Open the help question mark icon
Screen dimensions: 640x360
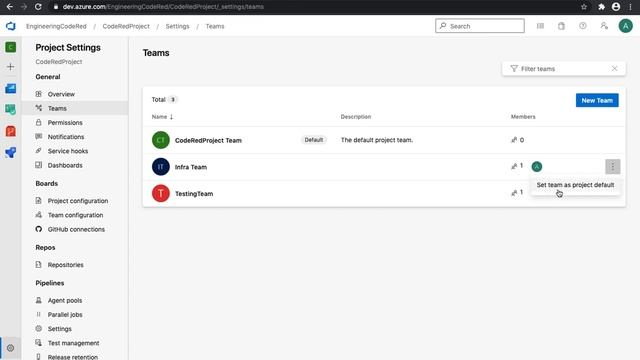click(x=583, y=26)
